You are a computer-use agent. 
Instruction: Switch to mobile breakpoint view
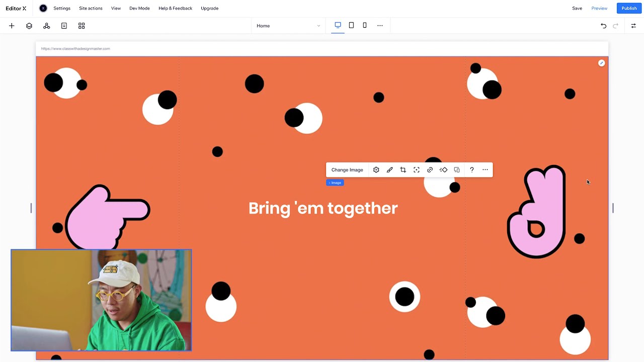pos(365,25)
